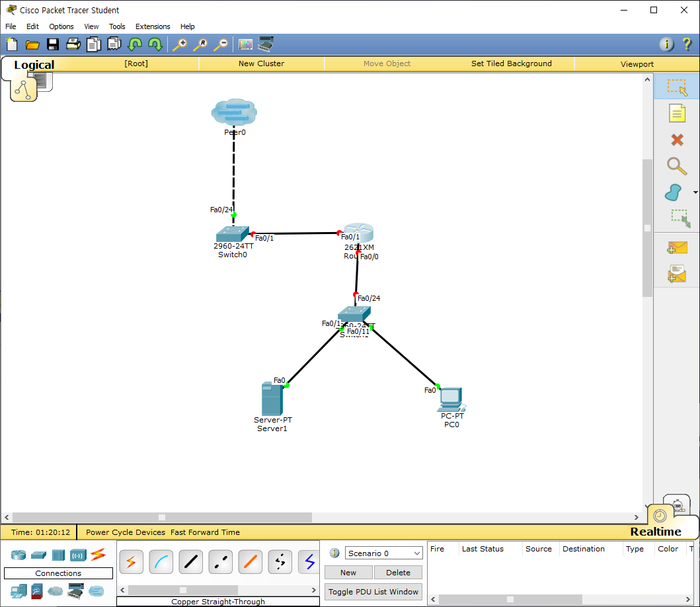Choose the Automatic connection type

click(x=132, y=561)
